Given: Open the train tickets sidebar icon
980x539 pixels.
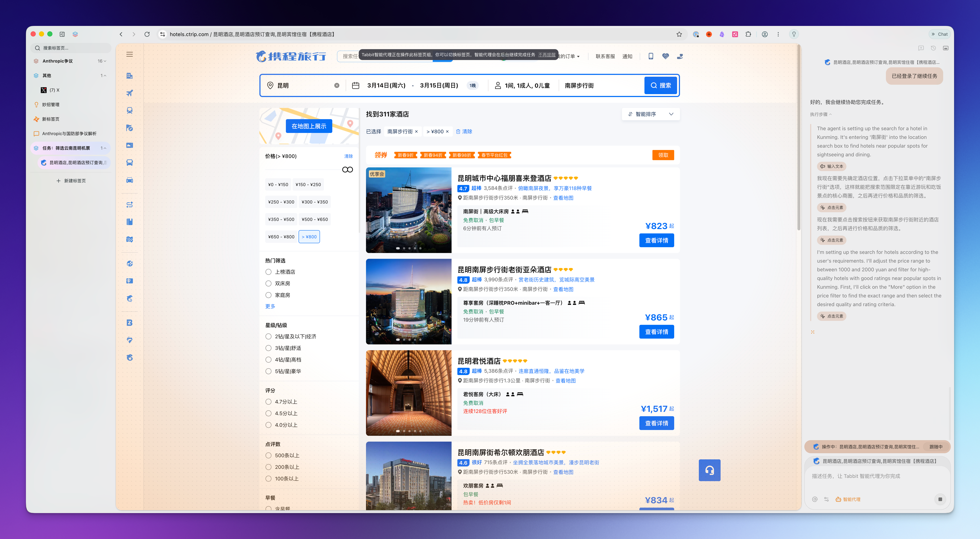Looking at the screenshot, I should point(129,110).
